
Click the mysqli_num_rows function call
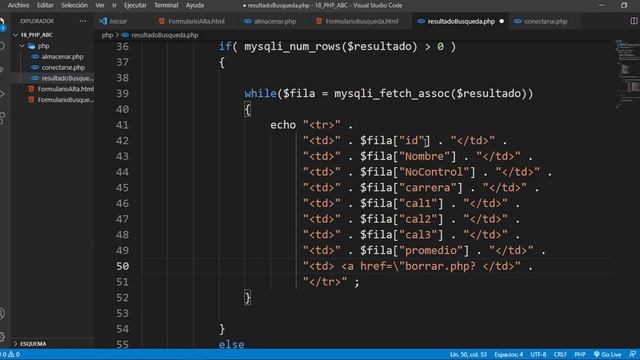292,47
